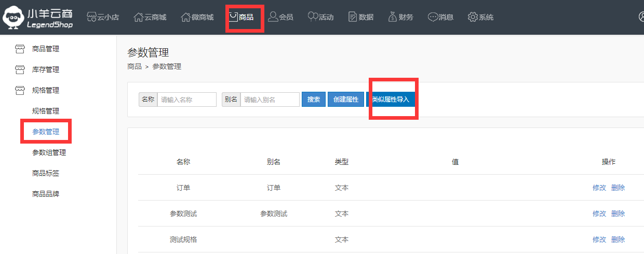This screenshot has height=254, width=644.
Task: Click the store icon beside 库存管理
Action: [x=20, y=69]
